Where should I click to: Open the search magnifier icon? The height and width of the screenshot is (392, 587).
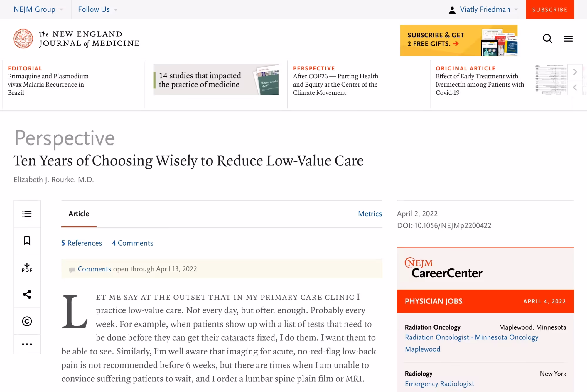(x=547, y=39)
